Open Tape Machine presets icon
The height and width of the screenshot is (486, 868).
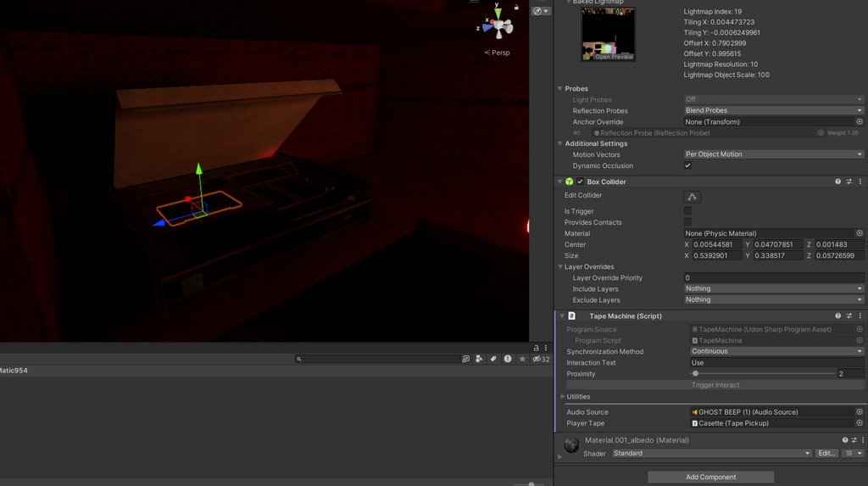[849, 316]
